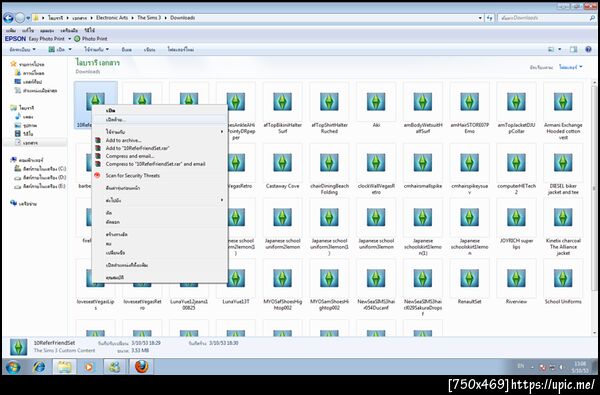Select Armani Exchange Hooded cotton vest file
600x395 pixels.
coord(563,102)
